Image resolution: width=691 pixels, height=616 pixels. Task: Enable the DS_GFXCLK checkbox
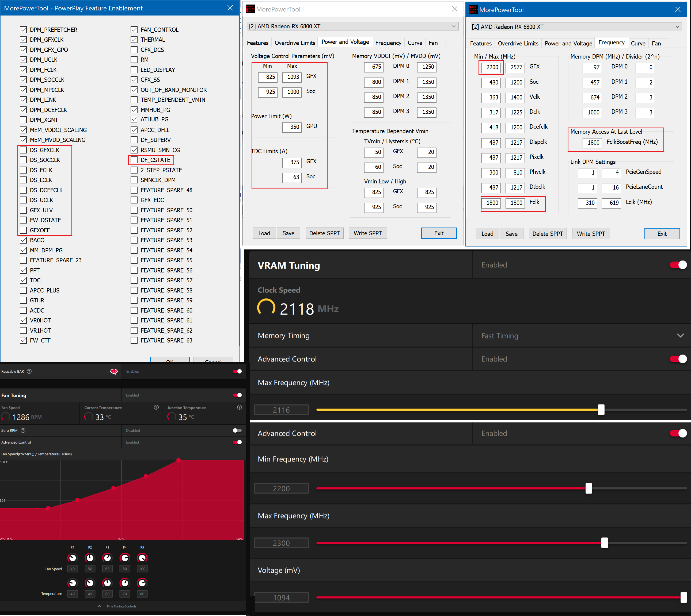coord(23,150)
